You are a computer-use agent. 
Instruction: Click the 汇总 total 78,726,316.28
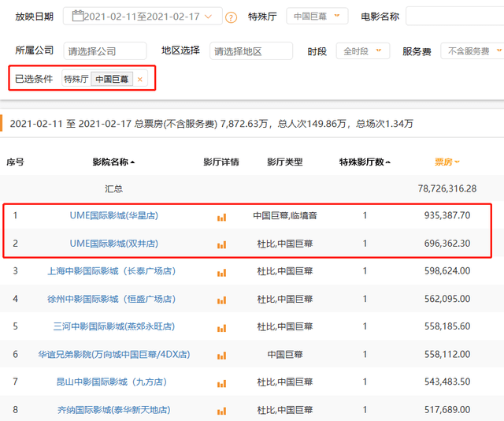click(447, 188)
